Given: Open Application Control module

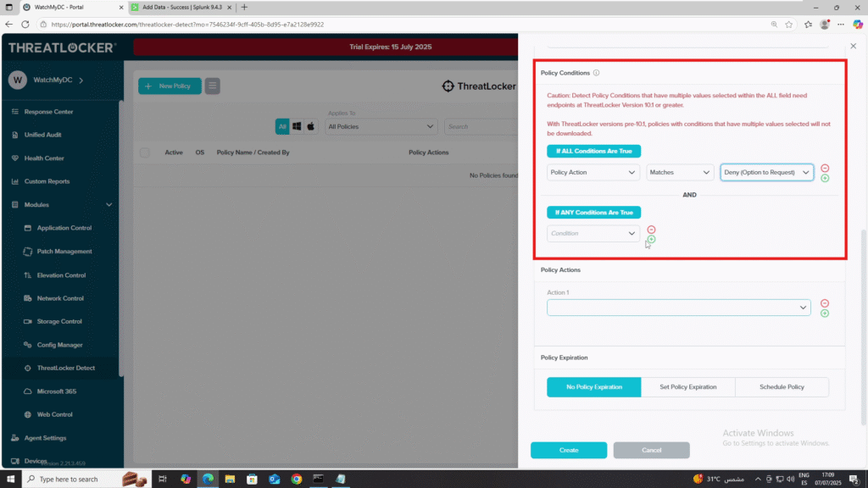Looking at the screenshot, I should (64, 228).
